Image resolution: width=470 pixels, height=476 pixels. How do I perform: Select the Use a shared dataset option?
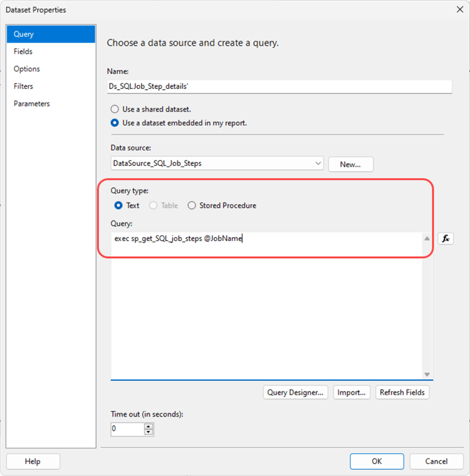pyautogui.click(x=115, y=109)
